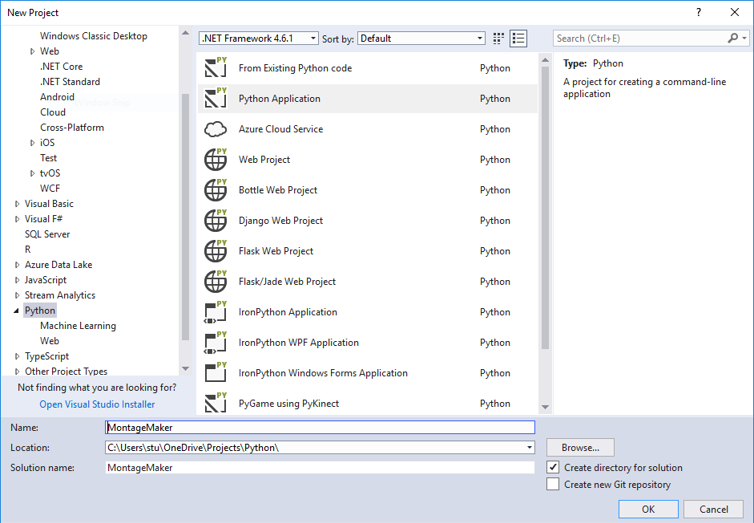Click the Flask/Jade Web Project globe icon
754x523 pixels.
coord(215,281)
